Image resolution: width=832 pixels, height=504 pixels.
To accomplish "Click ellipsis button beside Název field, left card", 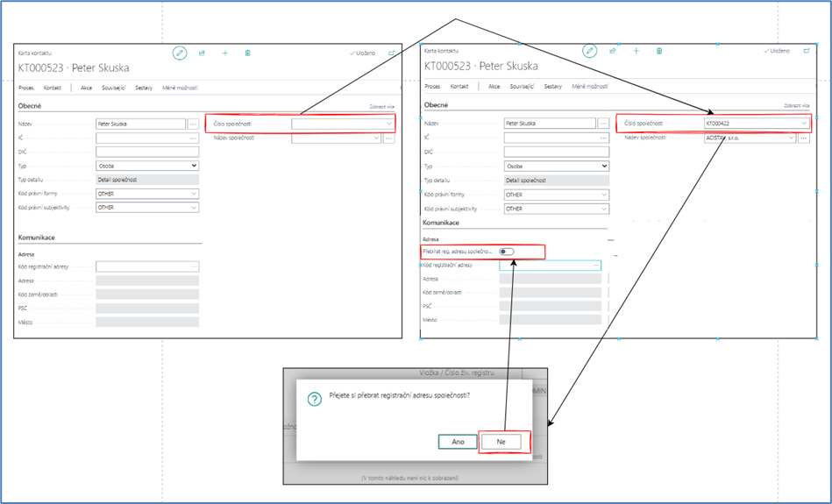I will coord(193,124).
